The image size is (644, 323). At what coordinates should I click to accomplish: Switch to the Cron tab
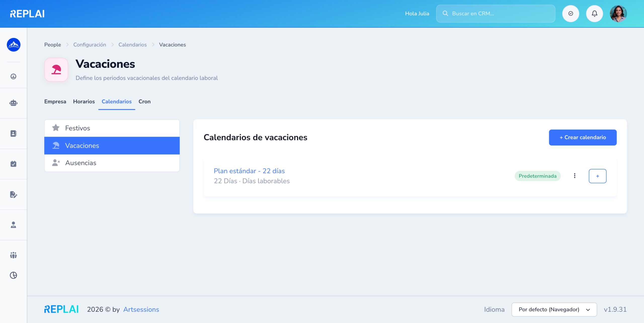[145, 101]
